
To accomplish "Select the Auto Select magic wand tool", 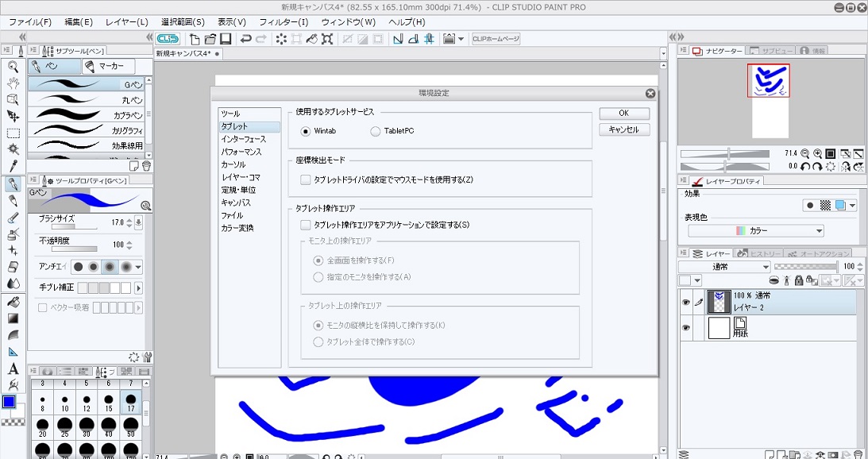I will click(14, 149).
